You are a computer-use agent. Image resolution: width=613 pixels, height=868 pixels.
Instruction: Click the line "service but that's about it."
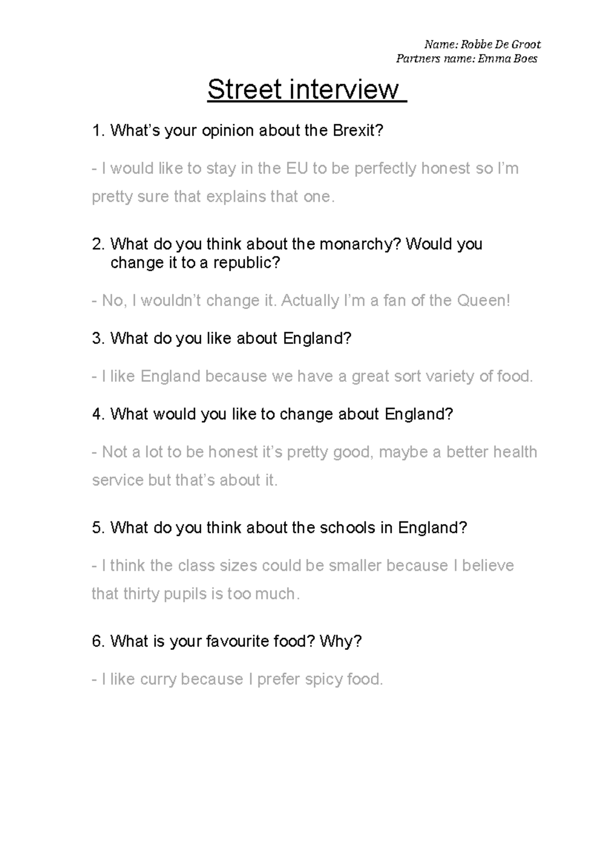(184, 481)
